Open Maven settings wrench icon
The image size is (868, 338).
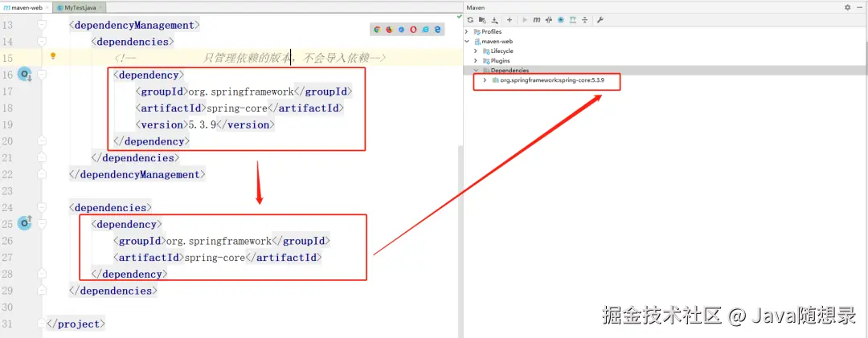point(600,20)
